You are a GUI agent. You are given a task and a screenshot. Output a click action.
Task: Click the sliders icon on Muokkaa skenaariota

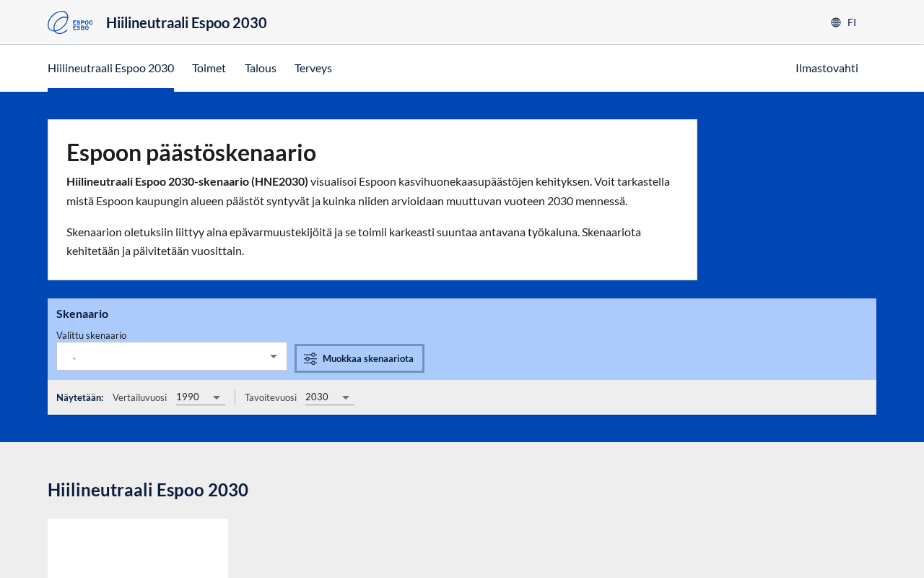pyautogui.click(x=310, y=359)
